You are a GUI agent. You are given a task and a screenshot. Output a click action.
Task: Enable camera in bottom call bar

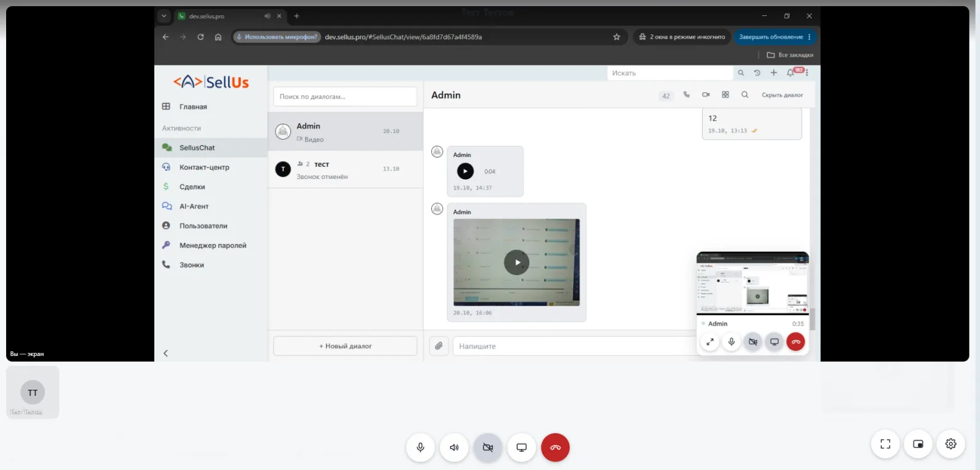tap(488, 447)
